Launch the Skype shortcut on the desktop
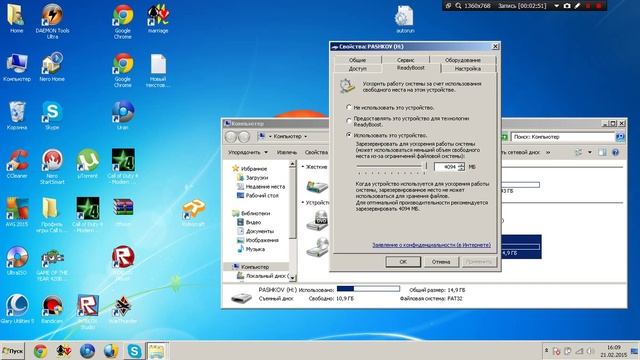The image size is (640, 360). pyautogui.click(x=52, y=116)
